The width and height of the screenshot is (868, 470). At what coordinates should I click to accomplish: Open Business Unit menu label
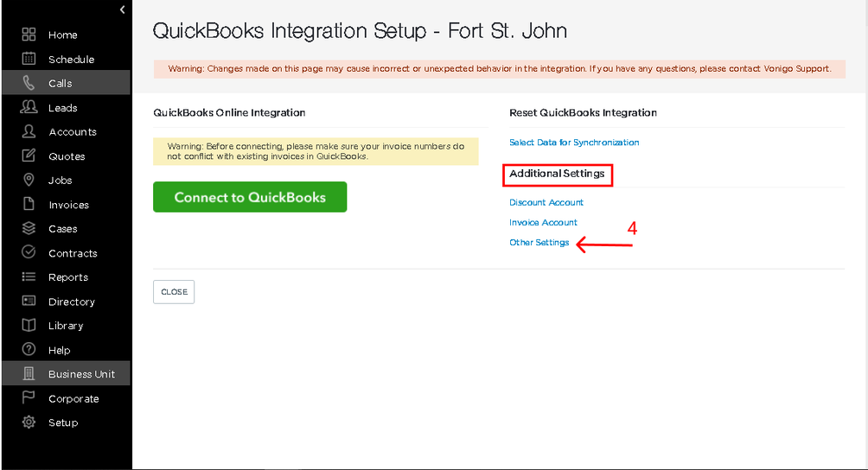pyautogui.click(x=81, y=374)
